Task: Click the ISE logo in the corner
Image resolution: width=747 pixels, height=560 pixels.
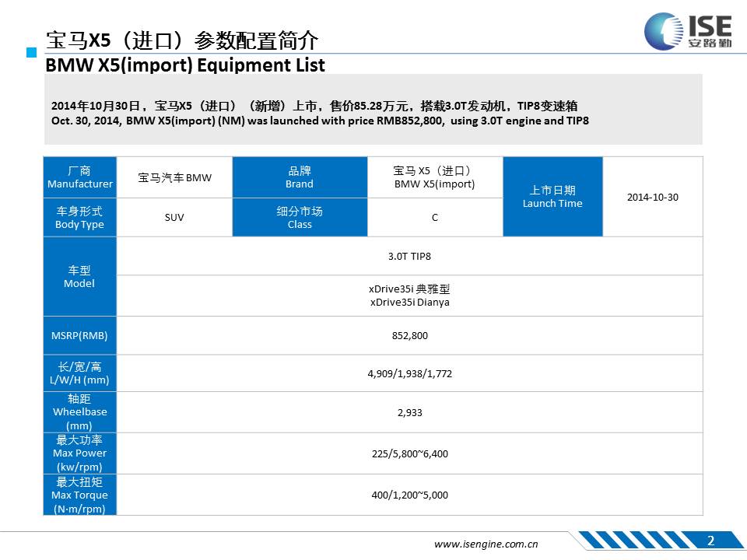Action: point(688,31)
